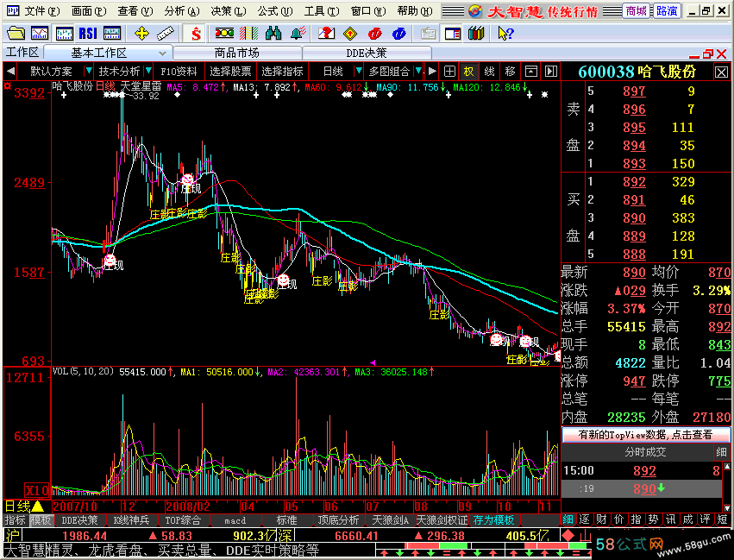Expand the 技术分析 dropdown arrow
This screenshot has width=734, height=560.
148,71
